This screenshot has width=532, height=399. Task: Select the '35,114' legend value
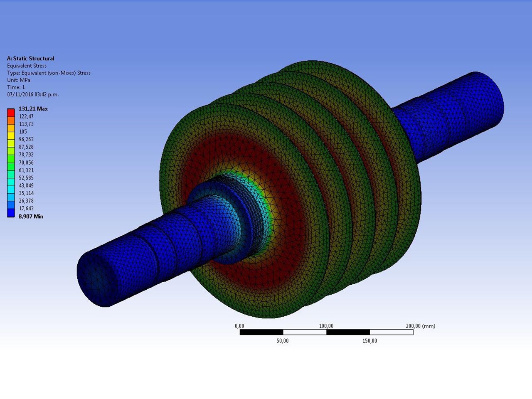click(26, 193)
